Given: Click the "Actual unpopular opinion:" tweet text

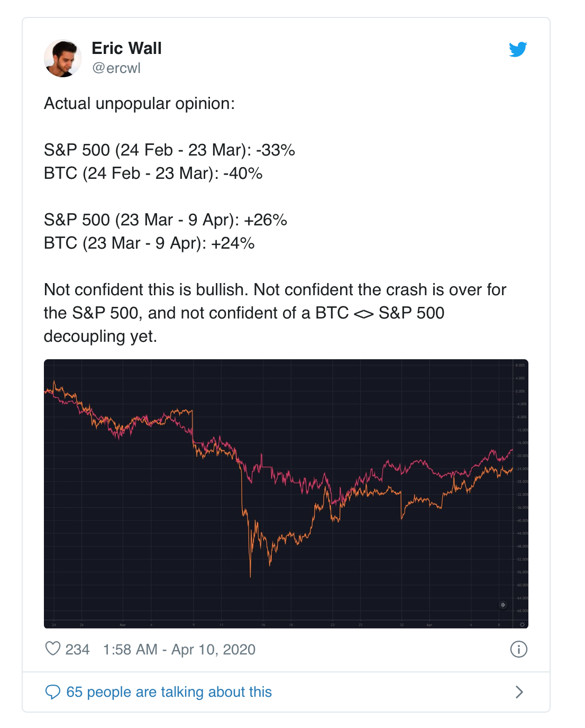Looking at the screenshot, I should coord(139,104).
